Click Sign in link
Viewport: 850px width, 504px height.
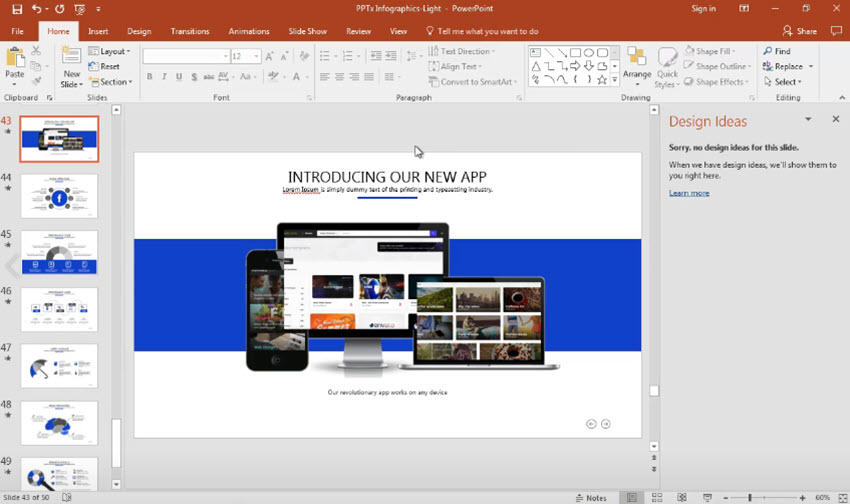point(703,9)
